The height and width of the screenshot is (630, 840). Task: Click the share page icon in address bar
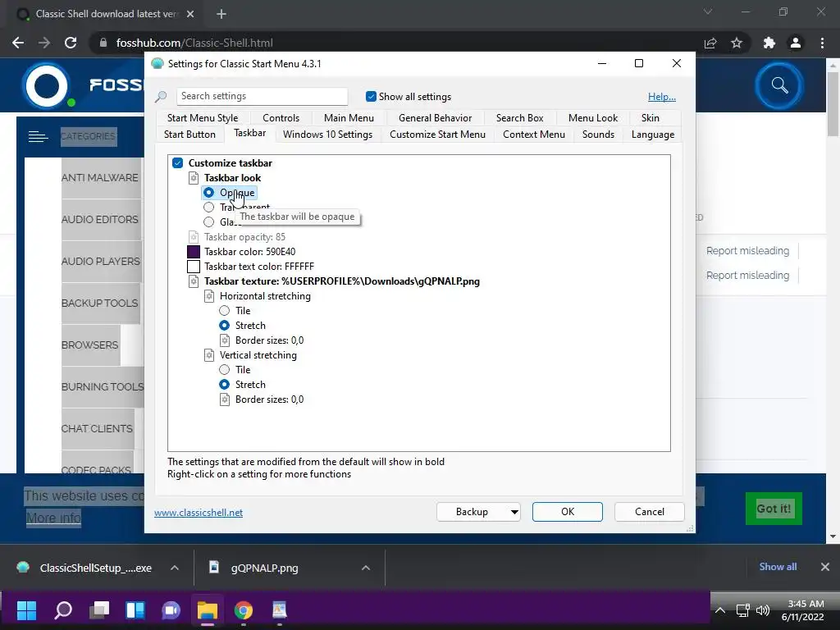(x=710, y=43)
